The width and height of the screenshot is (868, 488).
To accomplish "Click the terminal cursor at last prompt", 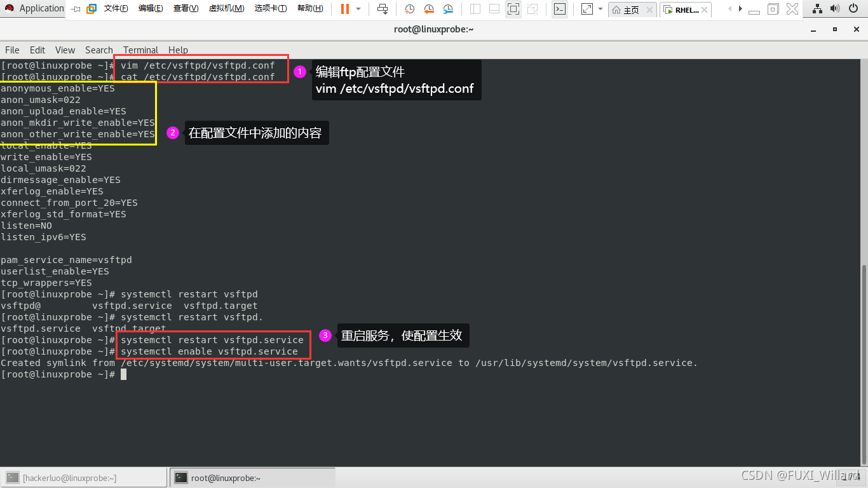I will (x=124, y=374).
